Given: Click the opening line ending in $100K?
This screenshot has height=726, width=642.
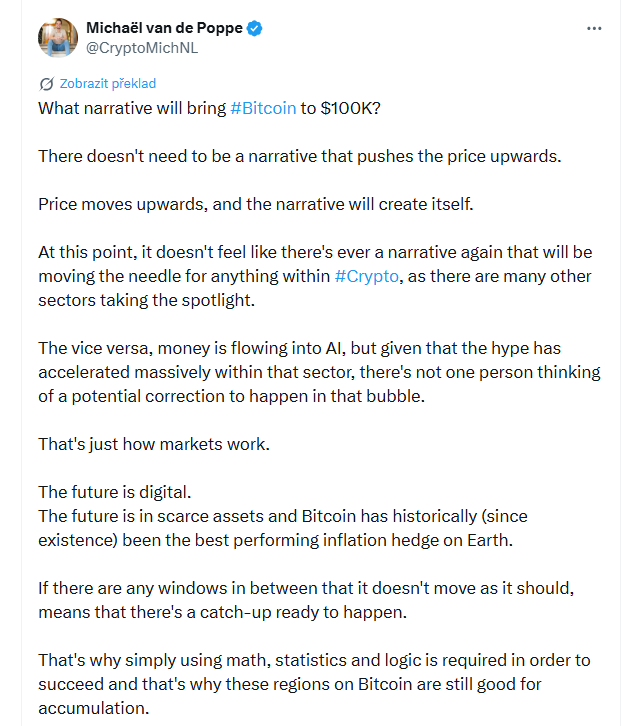Looking at the screenshot, I should click(x=209, y=108).
